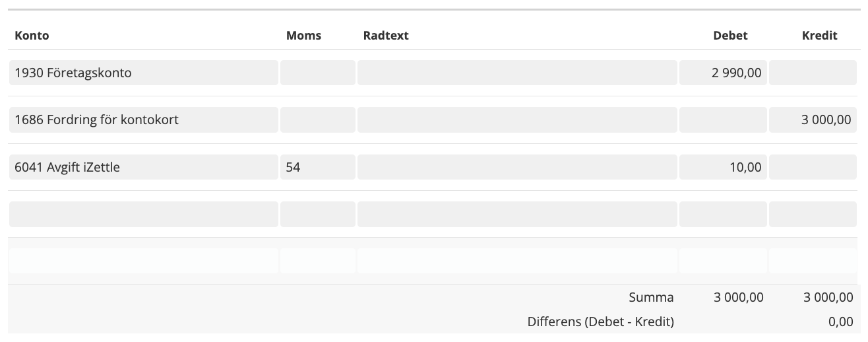Image resolution: width=868 pixels, height=342 pixels.
Task: Select the Debet field in the fourth empty row
Action: [x=723, y=215]
